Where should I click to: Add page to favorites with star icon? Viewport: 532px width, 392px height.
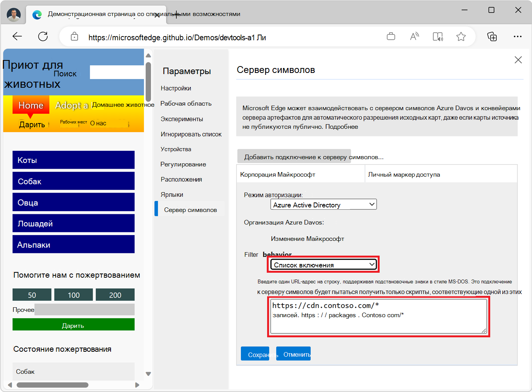click(461, 36)
